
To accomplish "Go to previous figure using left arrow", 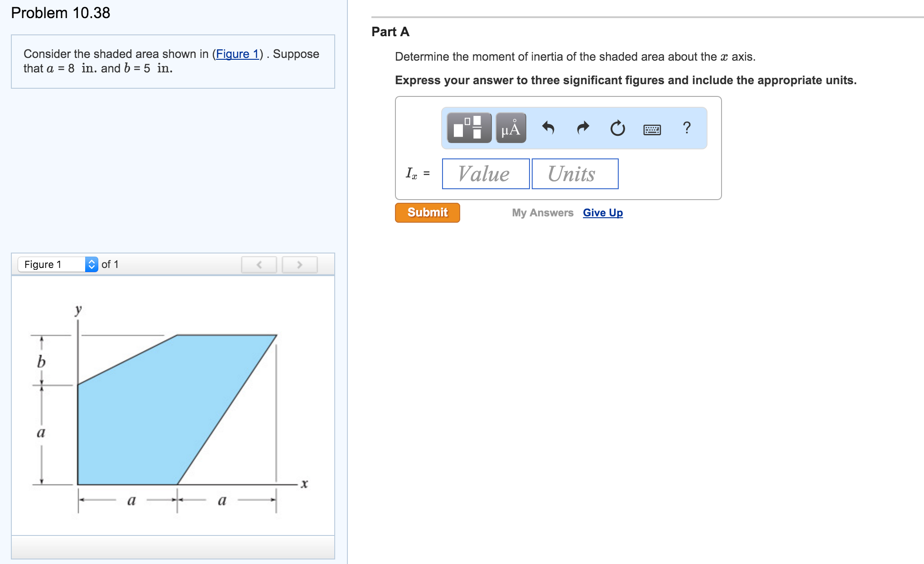I will click(x=259, y=264).
